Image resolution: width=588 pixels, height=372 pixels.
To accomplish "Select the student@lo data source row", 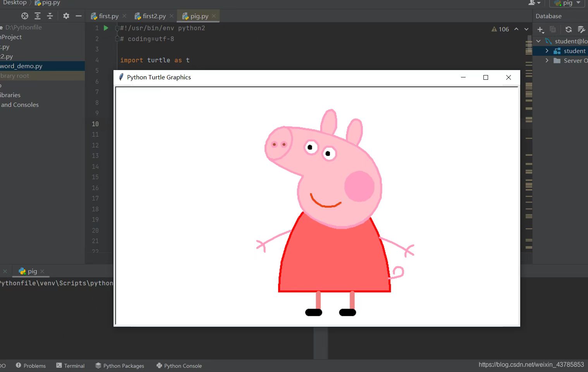I will [x=560, y=41].
